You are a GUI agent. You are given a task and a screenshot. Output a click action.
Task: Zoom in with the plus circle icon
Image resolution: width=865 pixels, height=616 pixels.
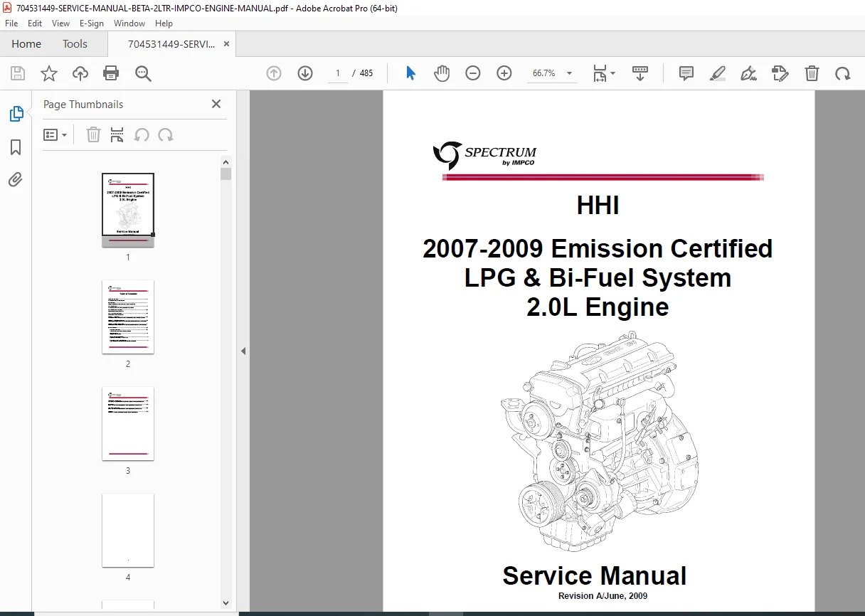tap(504, 73)
